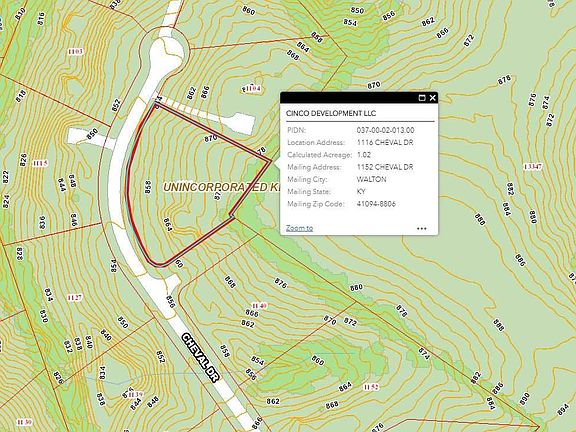Select the parcel labeled 1152

(x=371, y=387)
